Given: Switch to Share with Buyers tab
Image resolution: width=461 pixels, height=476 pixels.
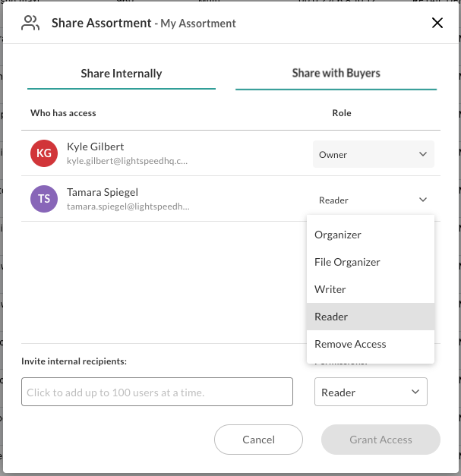Looking at the screenshot, I should click(336, 74).
